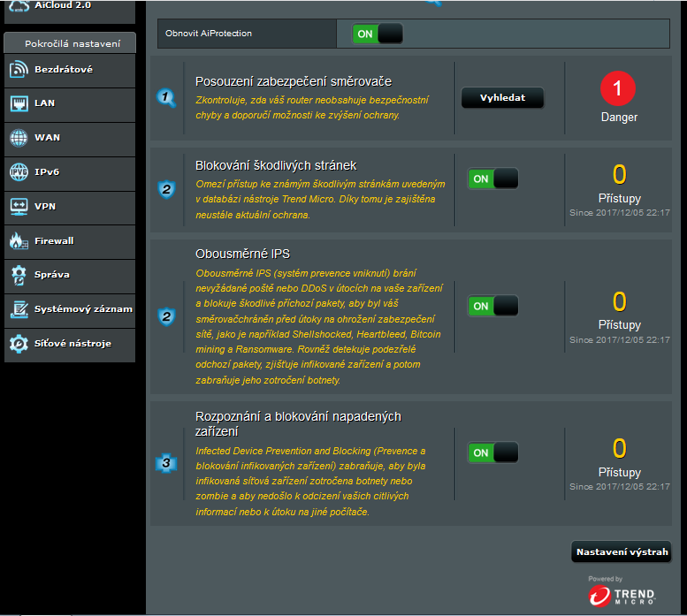Viewport: 687px width, 616px height.
Task: Toggle Blokování škodlivých stránek switch off
Action: tap(492, 179)
